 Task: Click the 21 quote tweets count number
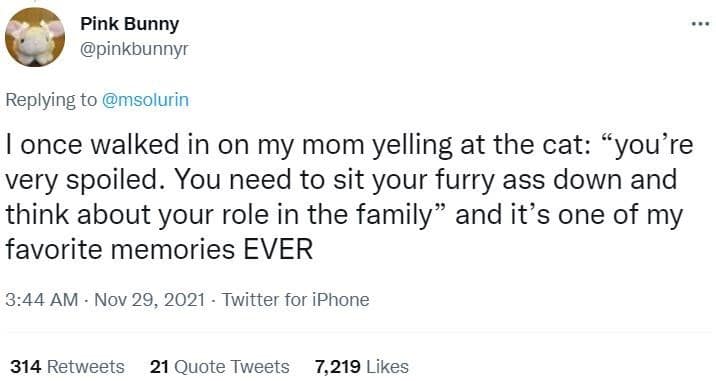point(159,367)
